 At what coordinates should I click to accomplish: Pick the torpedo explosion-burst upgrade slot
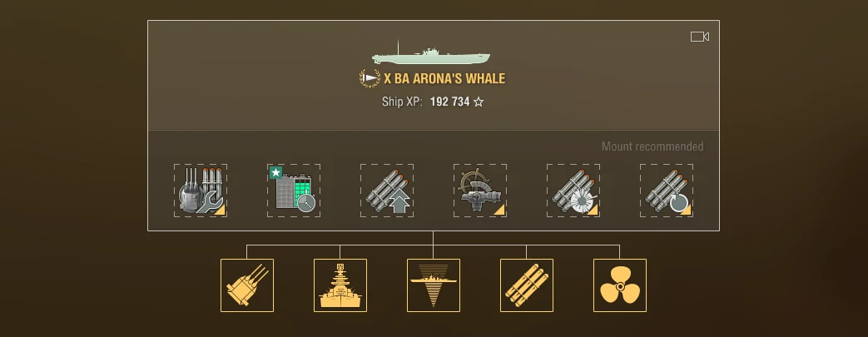pyautogui.click(x=573, y=191)
